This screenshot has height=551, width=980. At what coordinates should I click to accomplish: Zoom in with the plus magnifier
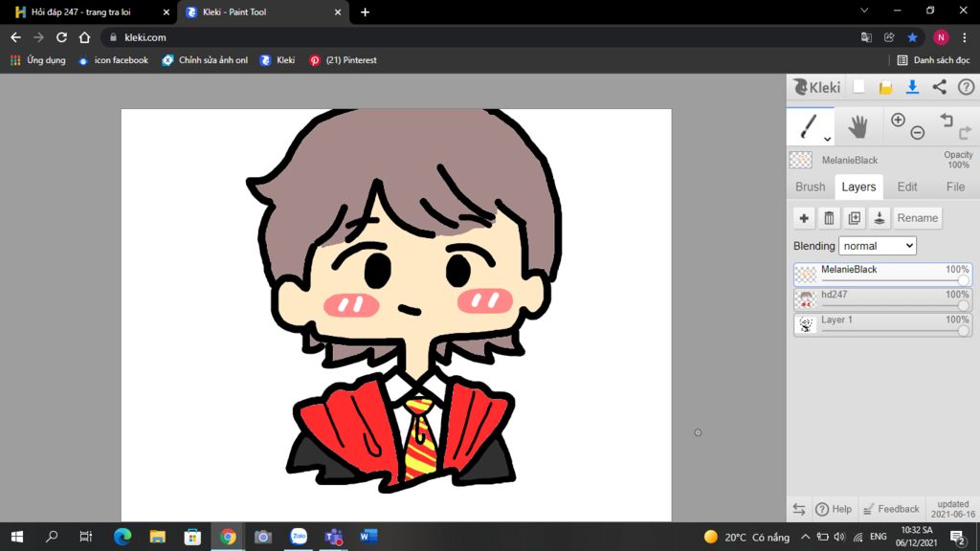(898, 120)
